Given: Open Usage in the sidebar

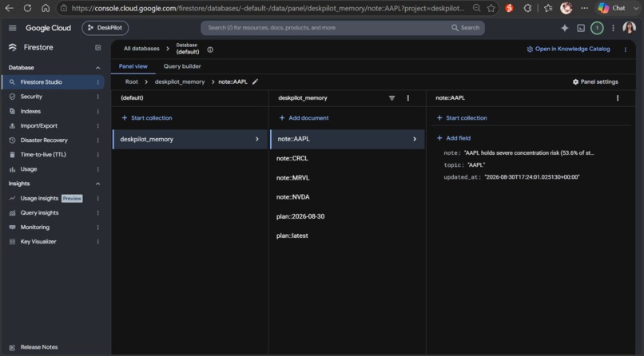Looking at the screenshot, I should click(x=28, y=169).
